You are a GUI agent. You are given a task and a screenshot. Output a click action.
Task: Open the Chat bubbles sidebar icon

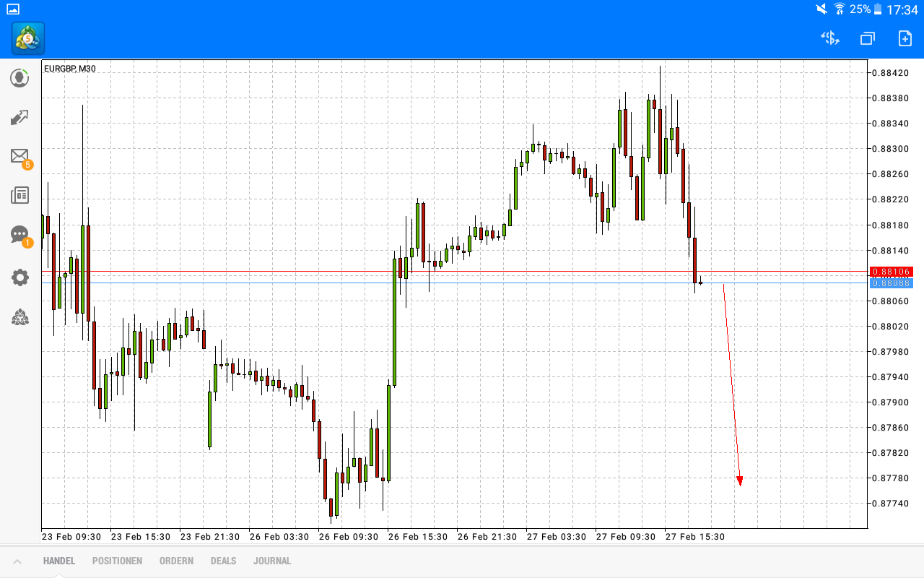[x=20, y=236]
